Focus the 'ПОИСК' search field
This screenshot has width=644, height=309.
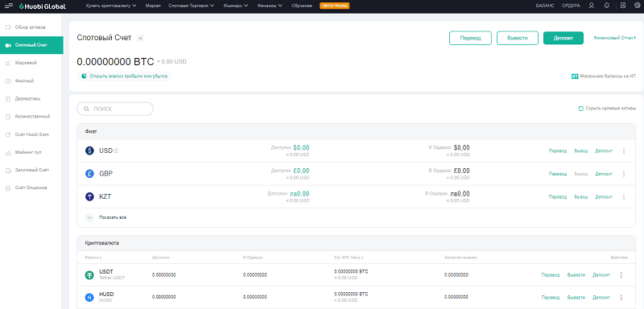(115, 109)
